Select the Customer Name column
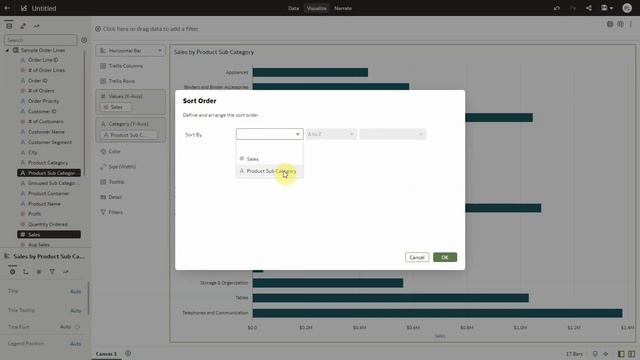Image resolution: width=640 pixels, height=360 pixels. (46, 132)
